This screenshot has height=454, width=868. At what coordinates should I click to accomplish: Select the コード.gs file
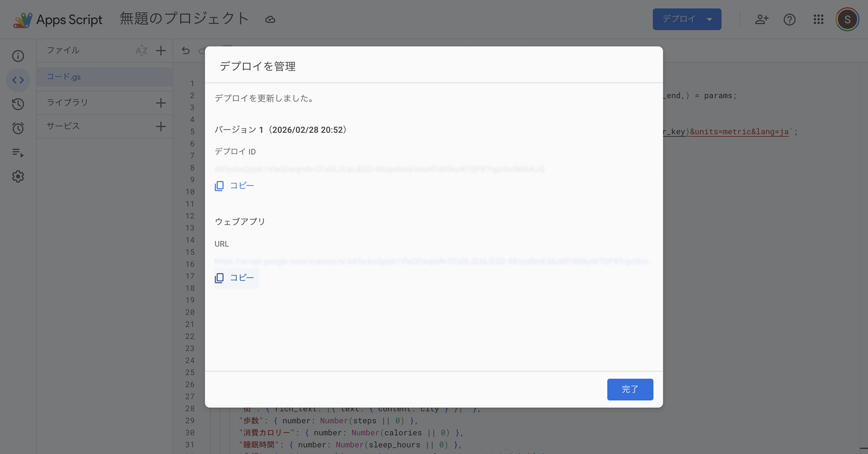point(64,77)
